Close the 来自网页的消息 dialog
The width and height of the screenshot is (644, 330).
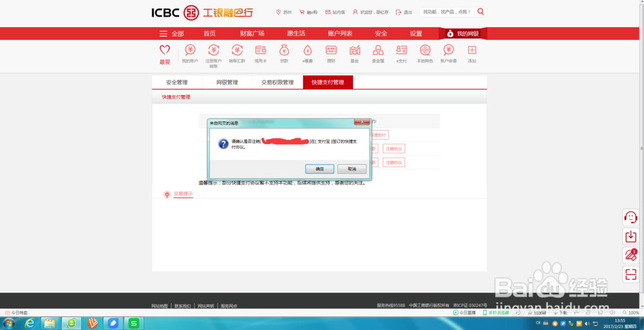362,122
